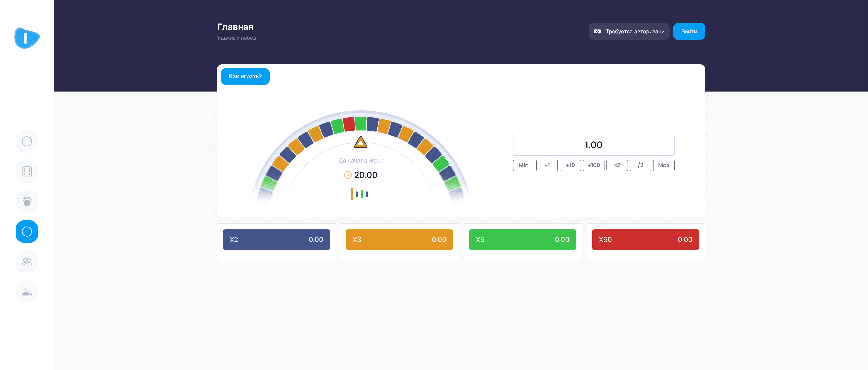This screenshot has height=370, width=868.
Task: Open the bomb game sidebar icon
Action: (27, 201)
